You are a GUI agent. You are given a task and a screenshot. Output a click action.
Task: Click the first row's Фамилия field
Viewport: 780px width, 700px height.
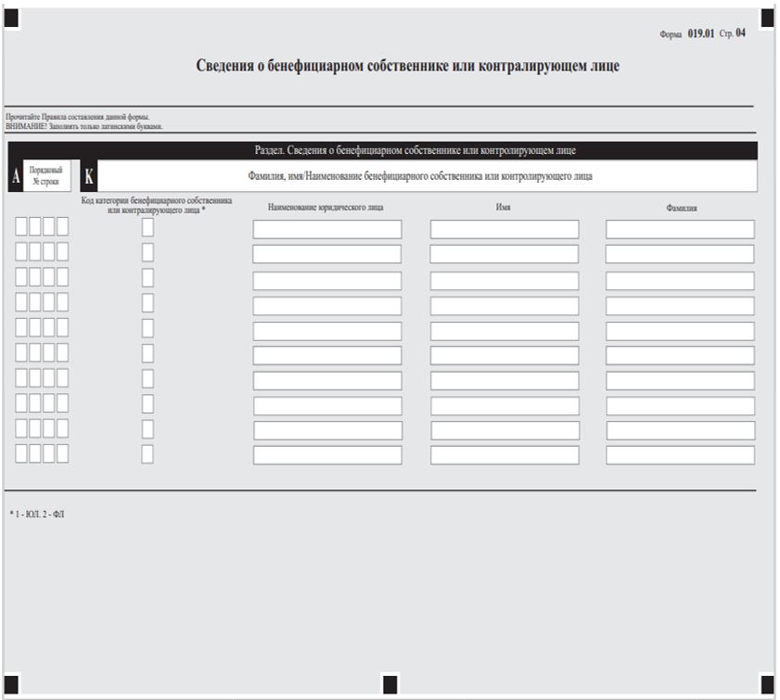pos(680,229)
